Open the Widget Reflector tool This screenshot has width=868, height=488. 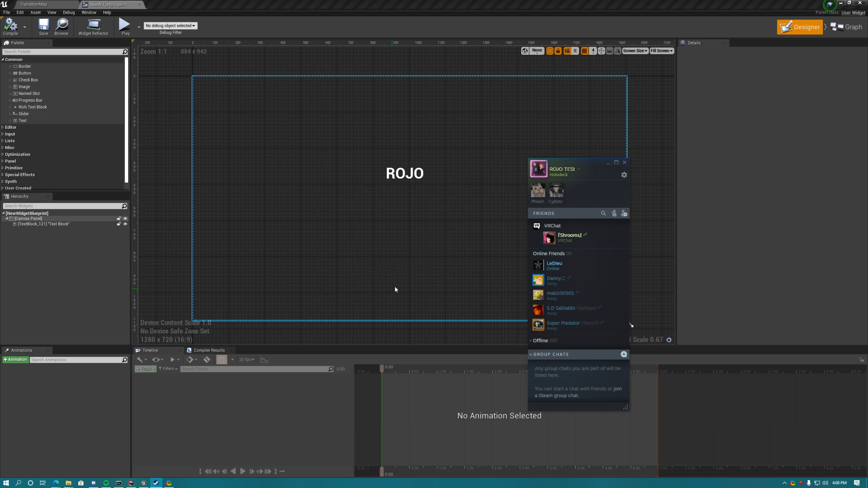pyautogui.click(x=93, y=27)
